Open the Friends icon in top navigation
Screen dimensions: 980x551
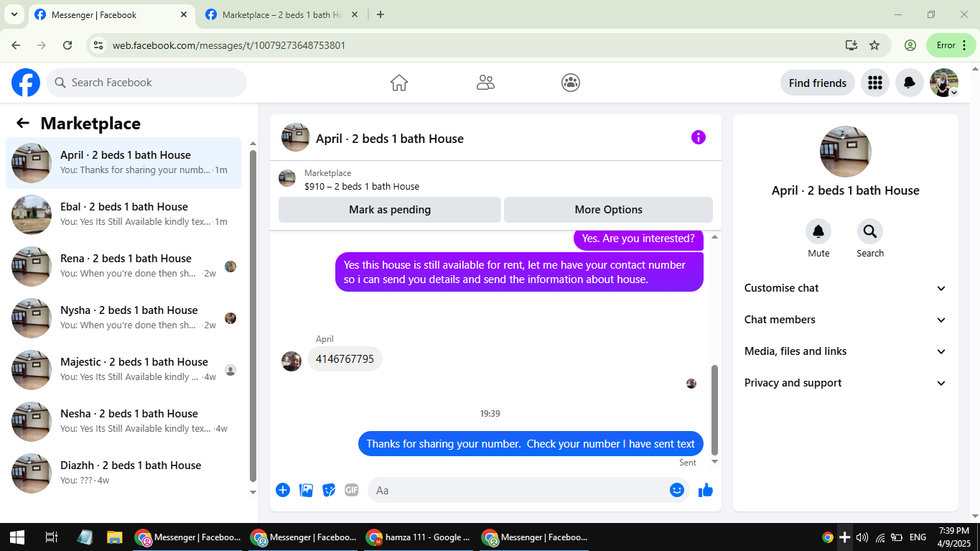(485, 83)
